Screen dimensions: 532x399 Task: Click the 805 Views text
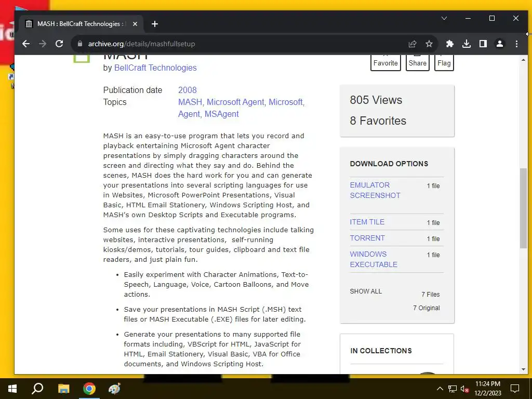376,100
